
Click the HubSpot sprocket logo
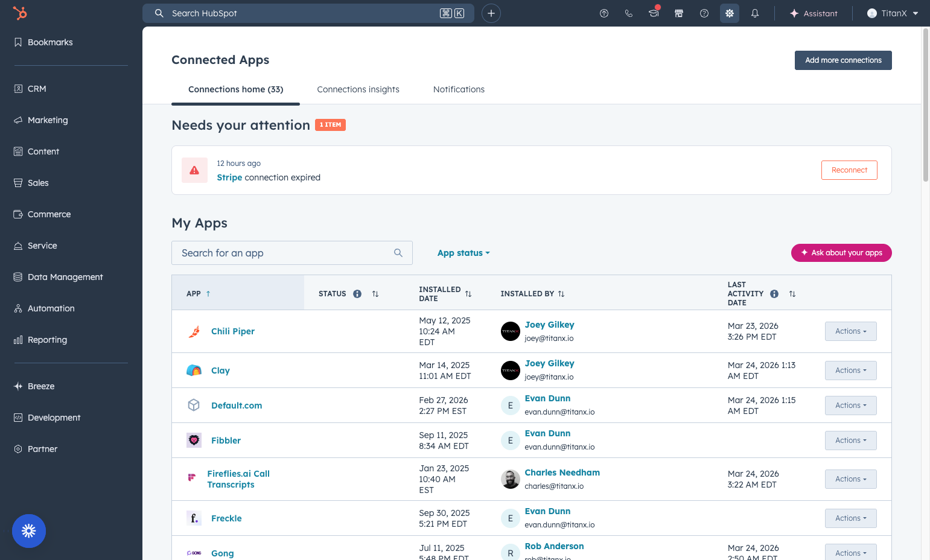[x=20, y=13]
